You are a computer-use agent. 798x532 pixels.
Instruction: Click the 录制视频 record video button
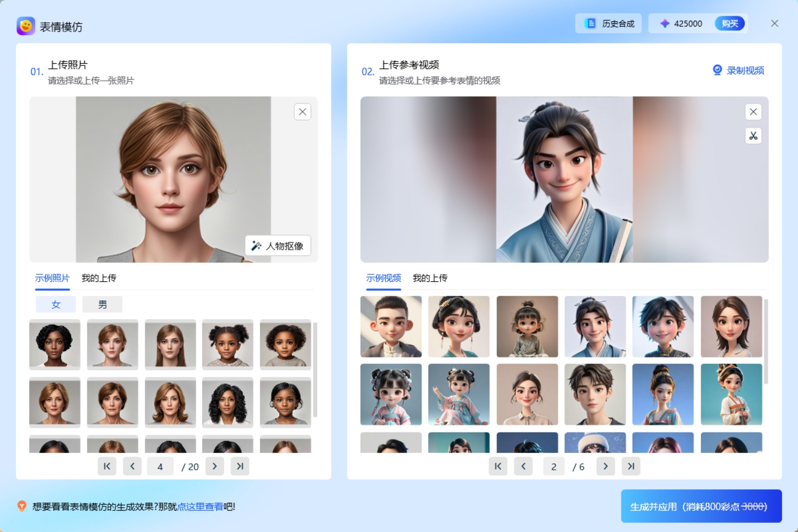[x=738, y=70]
